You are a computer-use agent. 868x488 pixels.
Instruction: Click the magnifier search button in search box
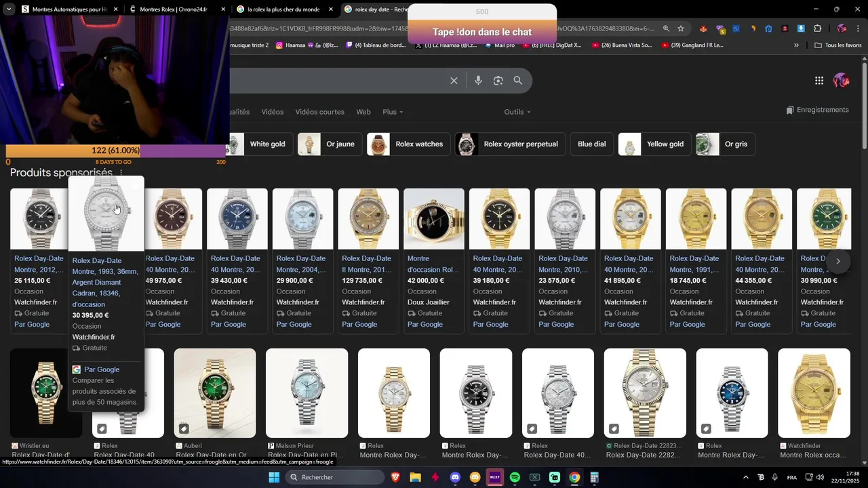pos(518,81)
